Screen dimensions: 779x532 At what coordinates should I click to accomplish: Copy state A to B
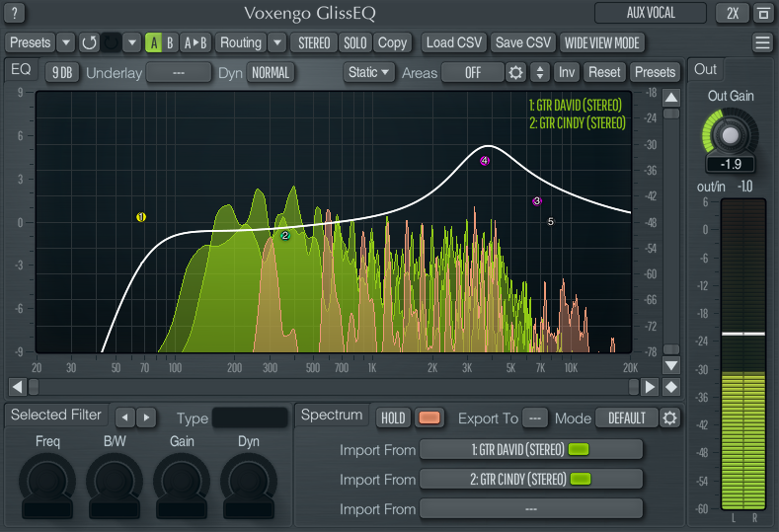pyautogui.click(x=195, y=42)
